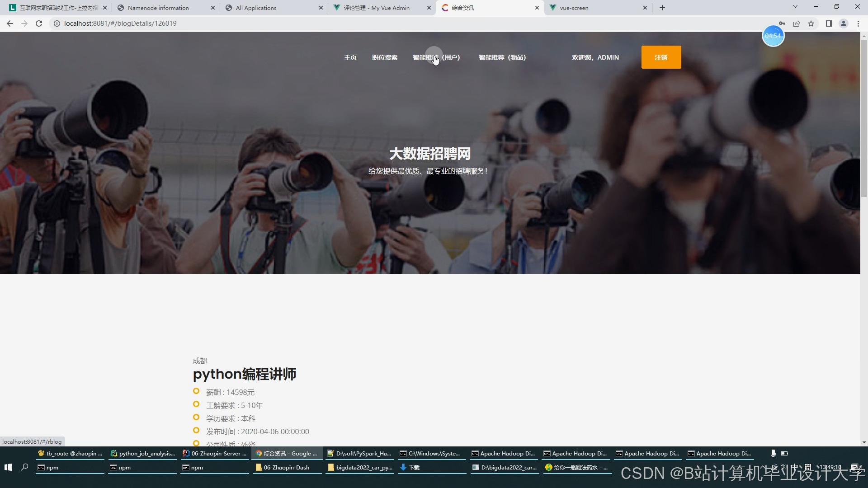Image resolution: width=868 pixels, height=488 pixels.
Task: Open the browser side panel icon
Action: 829,23
